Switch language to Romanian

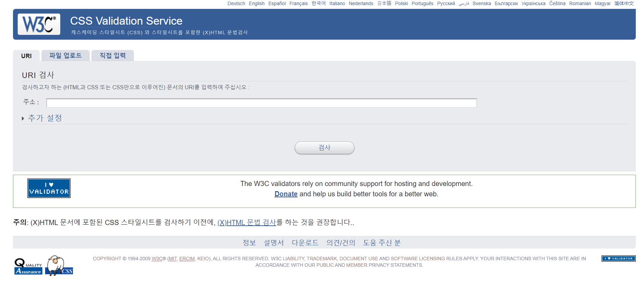tap(580, 3)
